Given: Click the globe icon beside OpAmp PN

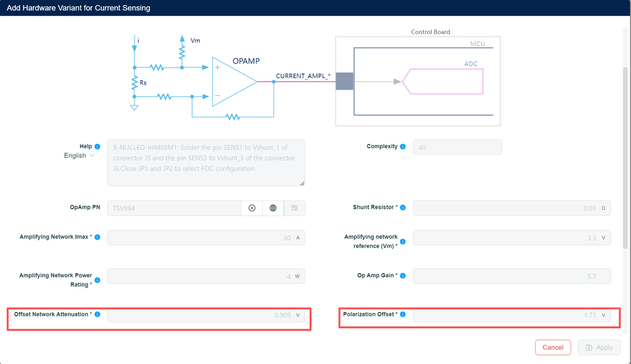Looking at the screenshot, I should pyautogui.click(x=273, y=208).
